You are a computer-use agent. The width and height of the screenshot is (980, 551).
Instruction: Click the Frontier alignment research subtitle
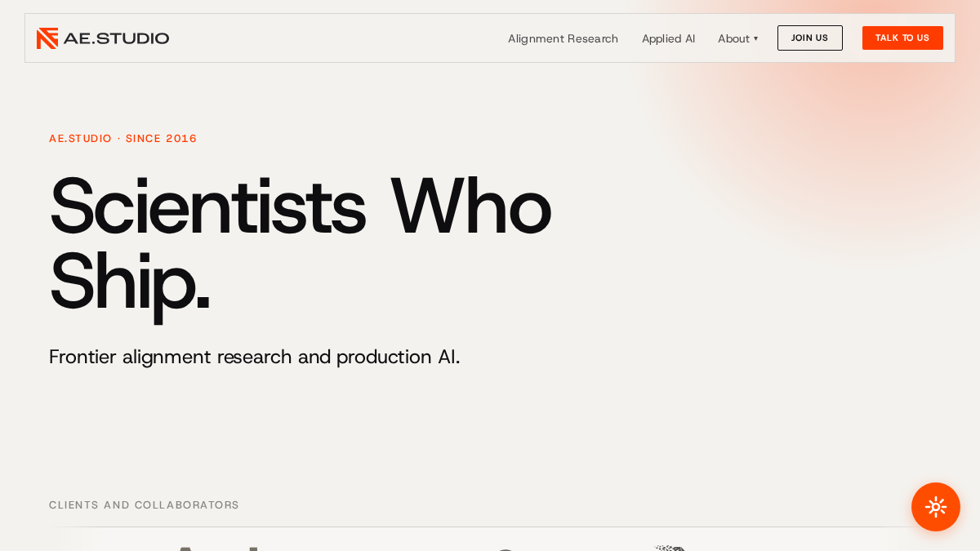254,357
